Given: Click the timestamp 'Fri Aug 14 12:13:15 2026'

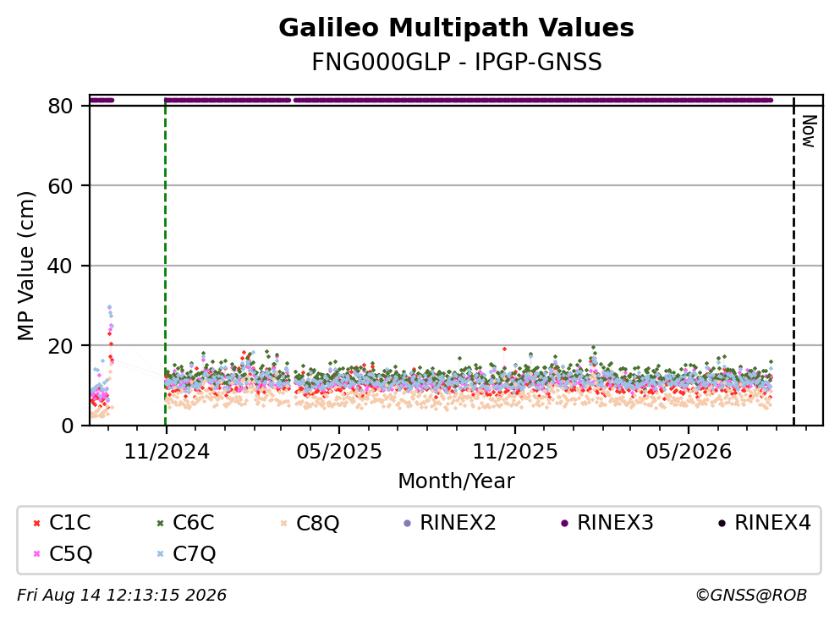Looking at the screenshot, I should pos(122,596).
